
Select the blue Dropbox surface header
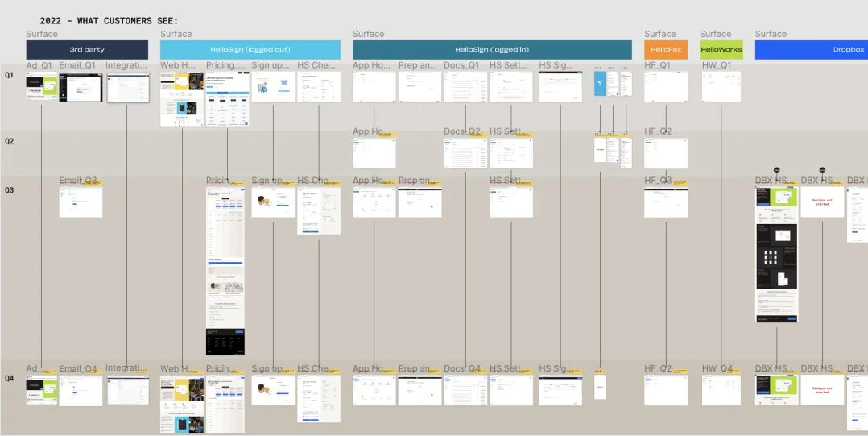[x=812, y=50]
